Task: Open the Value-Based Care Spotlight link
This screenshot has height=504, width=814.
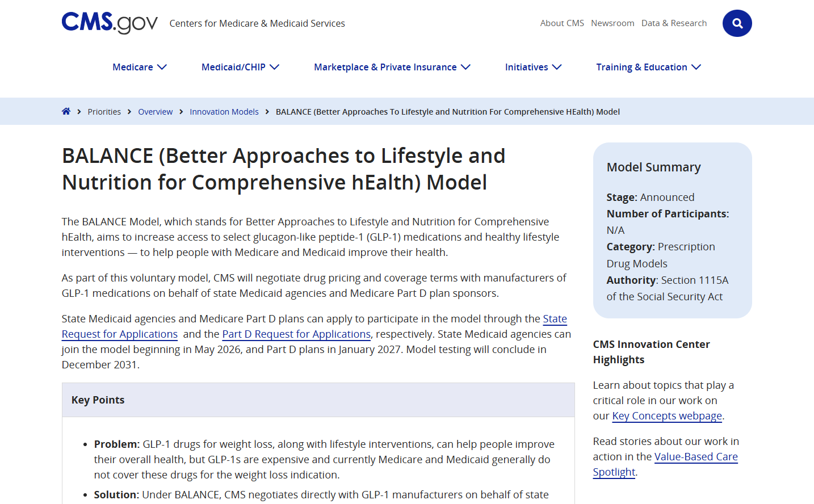Action: tap(696, 457)
